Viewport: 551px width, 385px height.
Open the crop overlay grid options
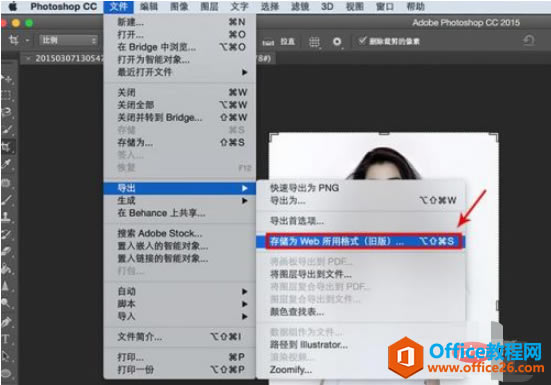(x=314, y=42)
